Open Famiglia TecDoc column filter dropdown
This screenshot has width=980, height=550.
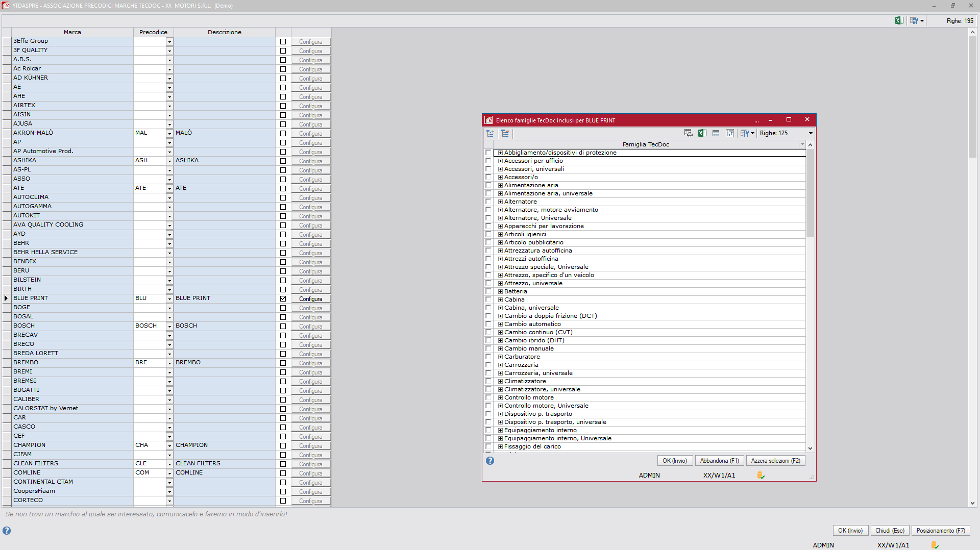[x=802, y=144]
